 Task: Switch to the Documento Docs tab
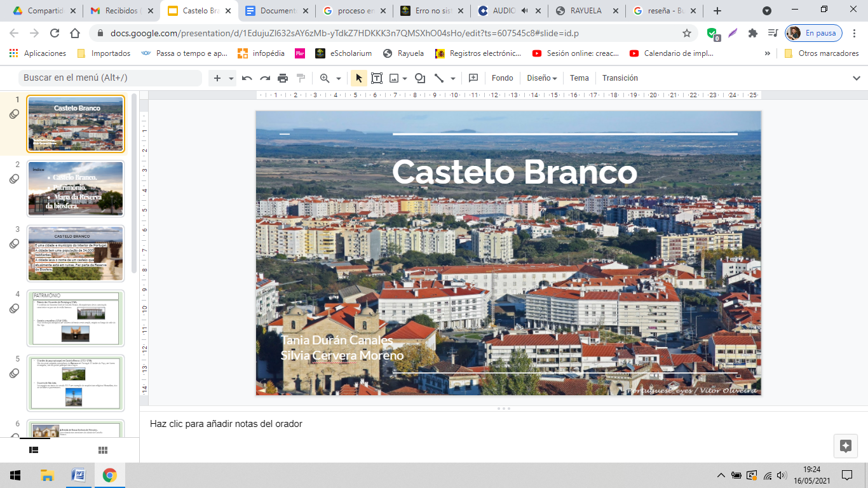pos(276,11)
